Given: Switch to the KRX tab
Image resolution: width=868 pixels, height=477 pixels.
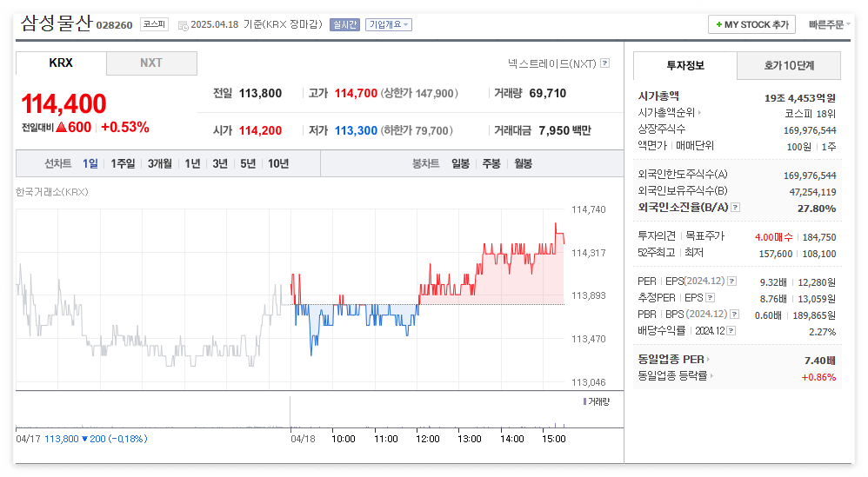Looking at the screenshot, I should [x=61, y=63].
